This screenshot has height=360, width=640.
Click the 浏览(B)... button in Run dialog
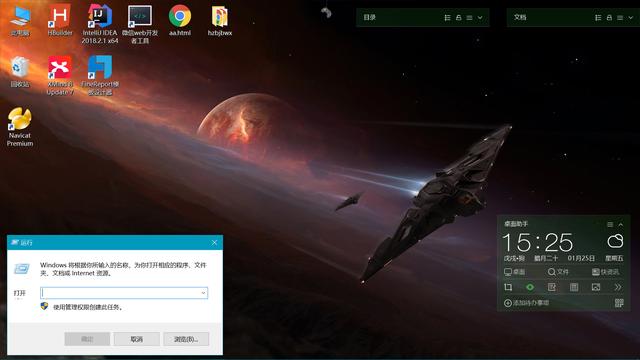(x=186, y=339)
